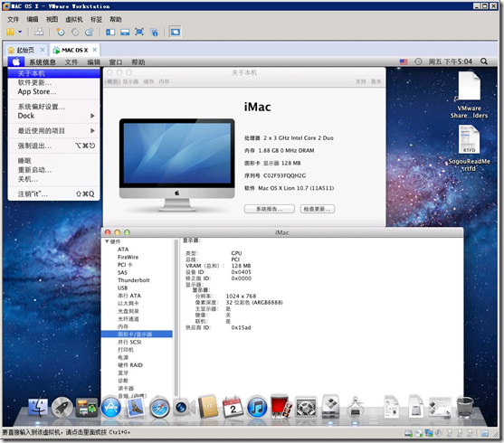Click the Time Machine menu bar icon
This screenshot has height=443, width=504.
click(418, 61)
